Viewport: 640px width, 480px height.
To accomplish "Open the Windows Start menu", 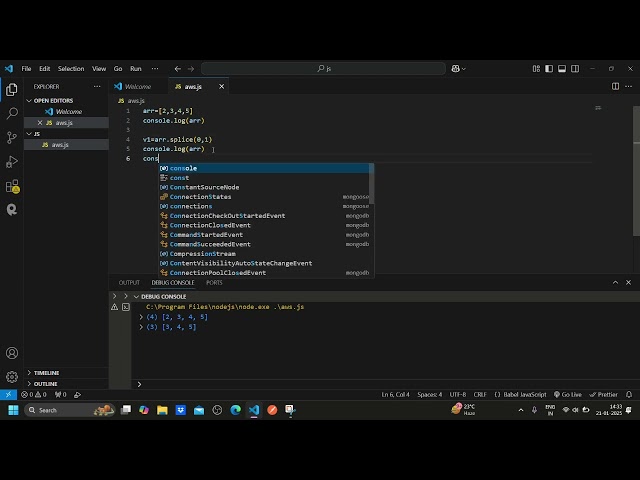I will click(13, 410).
